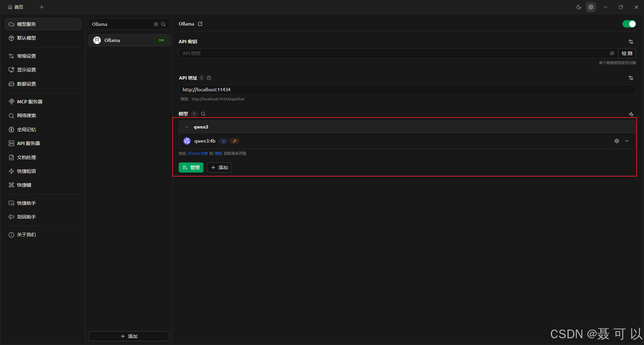Open 快捷短语 quick phrases settings

[43, 171]
